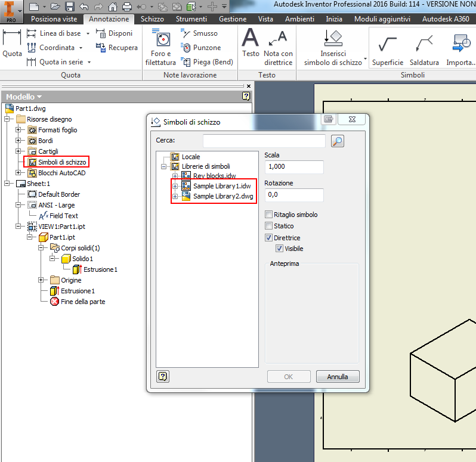Select the Saldatura welding symbol
This screenshot has width=476, height=462.
[x=424, y=50]
